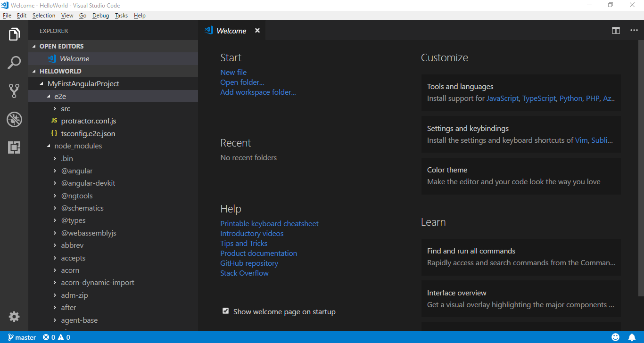Viewport: 644px width, 343px height.
Task: Open the editor More Actions ellipsis
Action: 634,31
